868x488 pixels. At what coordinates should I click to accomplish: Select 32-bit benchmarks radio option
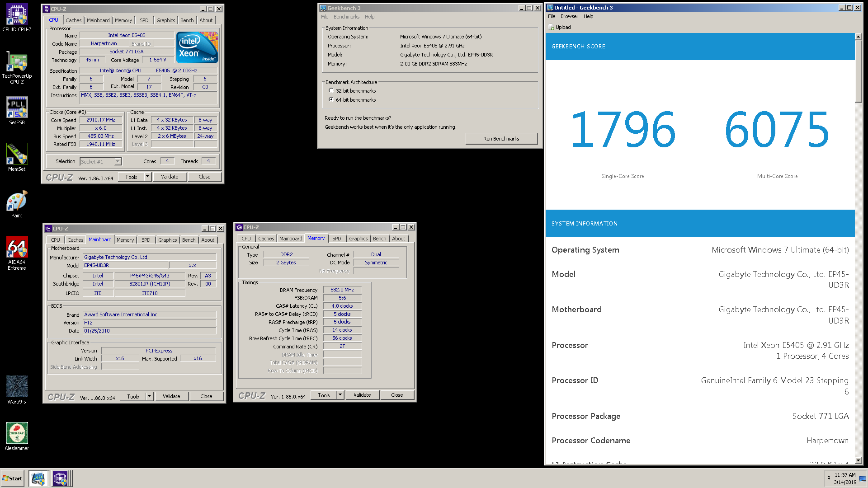[x=331, y=90]
